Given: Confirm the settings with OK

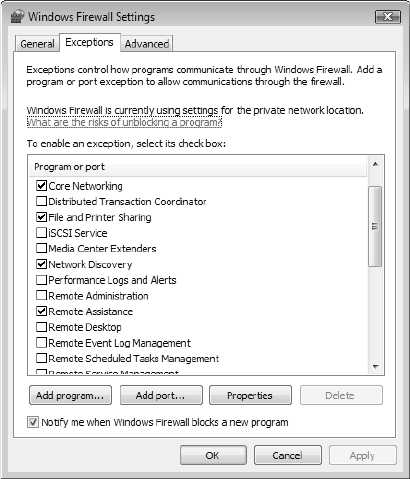Looking at the screenshot, I should click(213, 455).
